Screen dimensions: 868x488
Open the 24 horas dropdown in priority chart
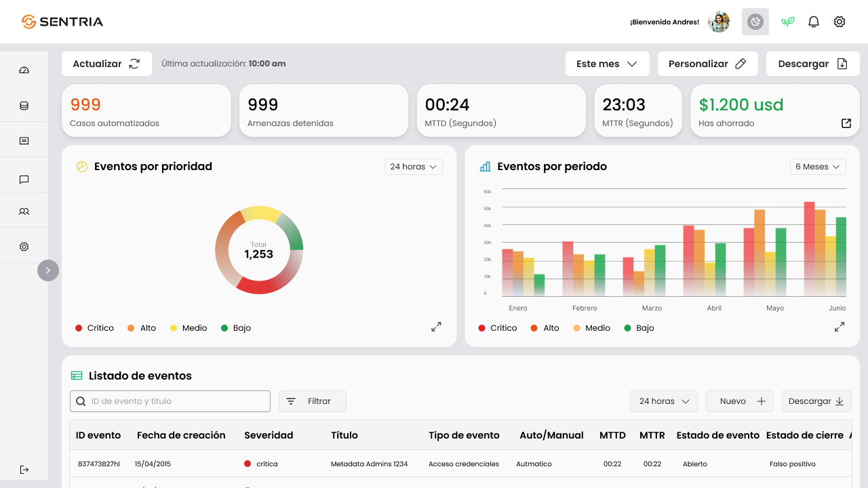[414, 167]
